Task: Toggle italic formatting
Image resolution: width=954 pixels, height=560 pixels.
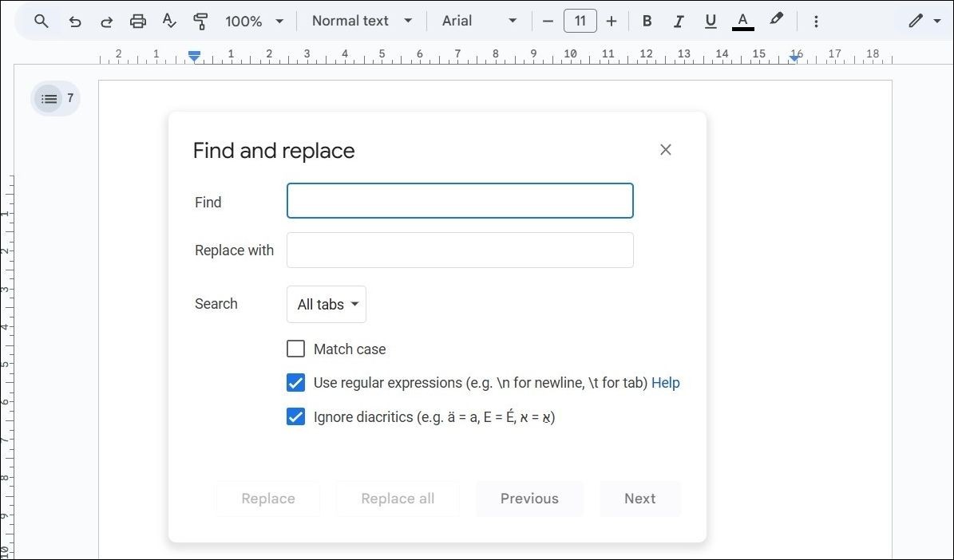Action: click(x=678, y=22)
